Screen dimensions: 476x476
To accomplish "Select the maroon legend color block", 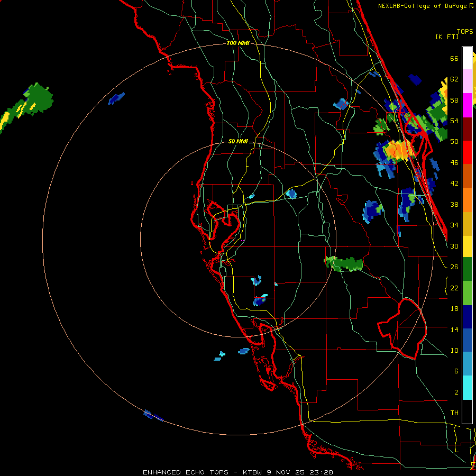I will tap(467, 129).
